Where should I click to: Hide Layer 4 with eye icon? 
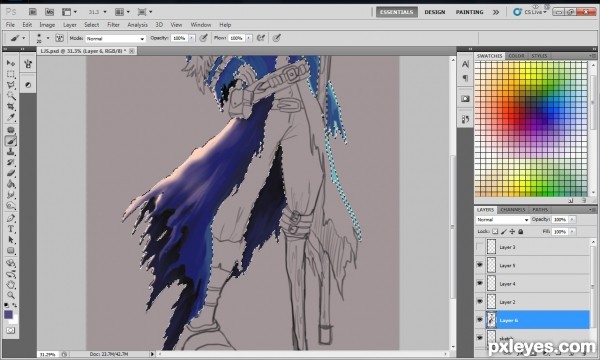click(x=479, y=283)
